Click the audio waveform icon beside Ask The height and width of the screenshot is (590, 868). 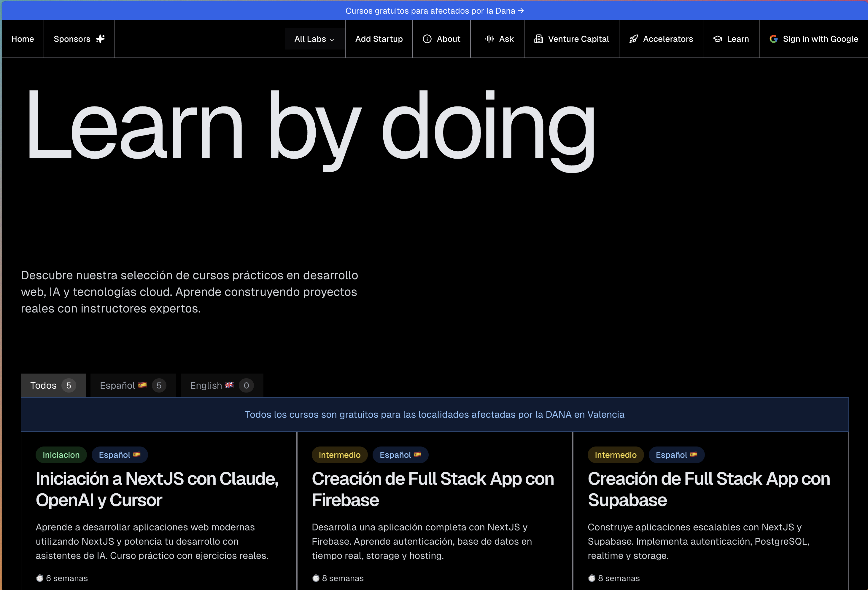coord(489,39)
